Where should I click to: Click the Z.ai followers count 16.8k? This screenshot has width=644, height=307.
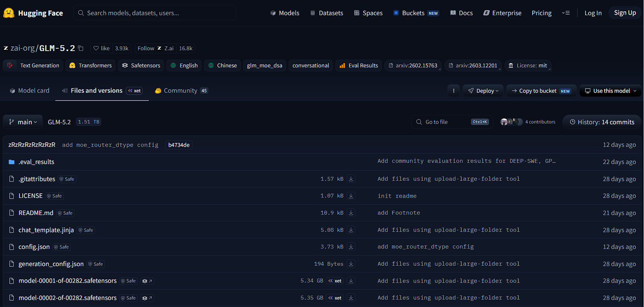[185, 48]
